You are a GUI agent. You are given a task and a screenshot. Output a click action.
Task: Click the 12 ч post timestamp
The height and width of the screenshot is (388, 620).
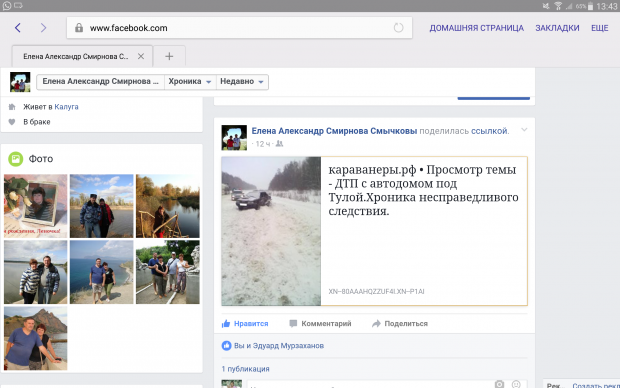[263, 144]
